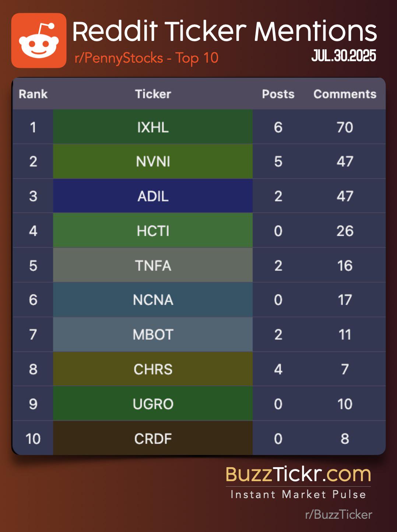Select the UGRO ticker cell
Viewport: 397px width, 532px height.
153,404
